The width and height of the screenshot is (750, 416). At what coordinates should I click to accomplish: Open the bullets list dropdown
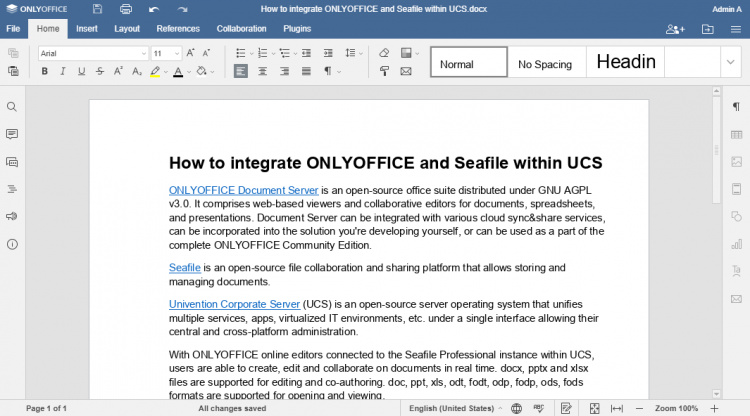252,54
